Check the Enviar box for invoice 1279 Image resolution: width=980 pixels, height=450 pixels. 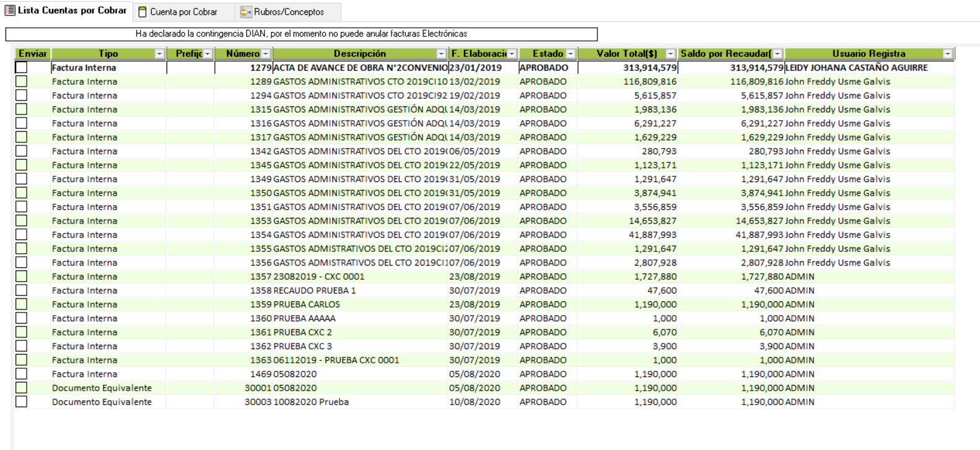pos(22,67)
